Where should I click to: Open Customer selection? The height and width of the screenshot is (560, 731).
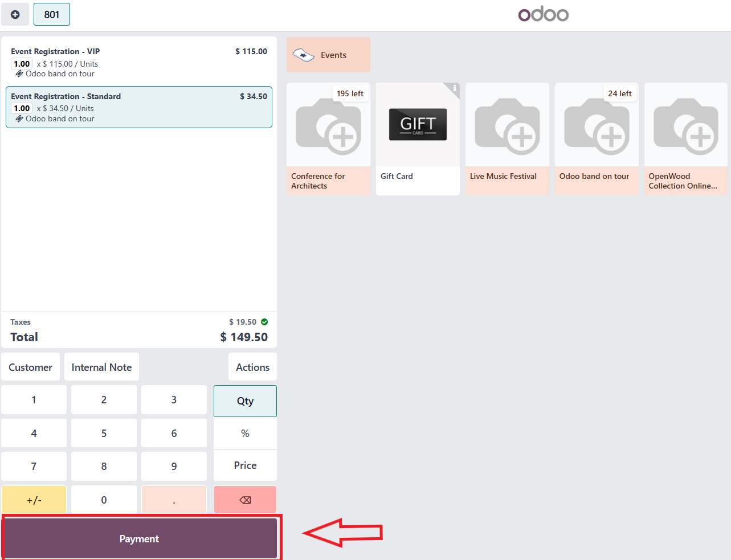[30, 367]
